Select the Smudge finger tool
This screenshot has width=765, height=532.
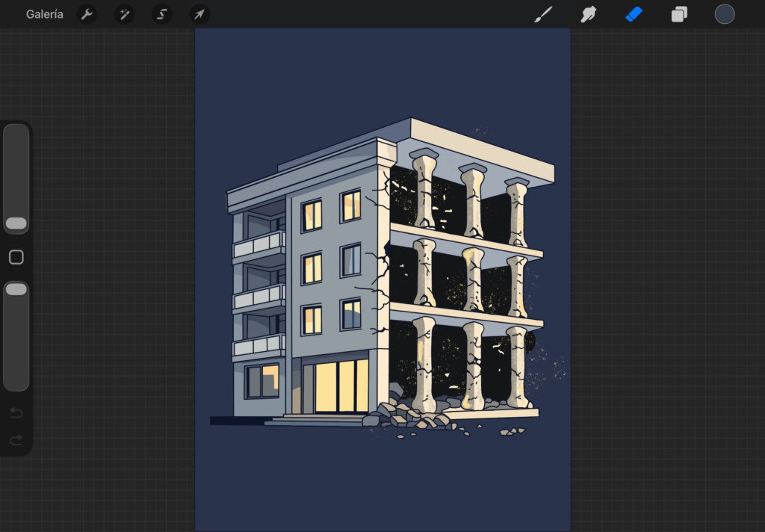[589, 14]
